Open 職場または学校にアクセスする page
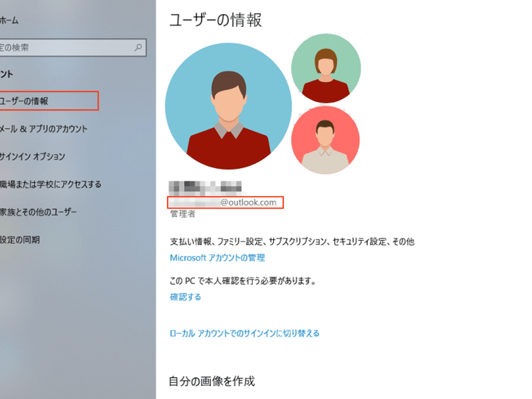This screenshot has height=399, width=532. [x=51, y=184]
